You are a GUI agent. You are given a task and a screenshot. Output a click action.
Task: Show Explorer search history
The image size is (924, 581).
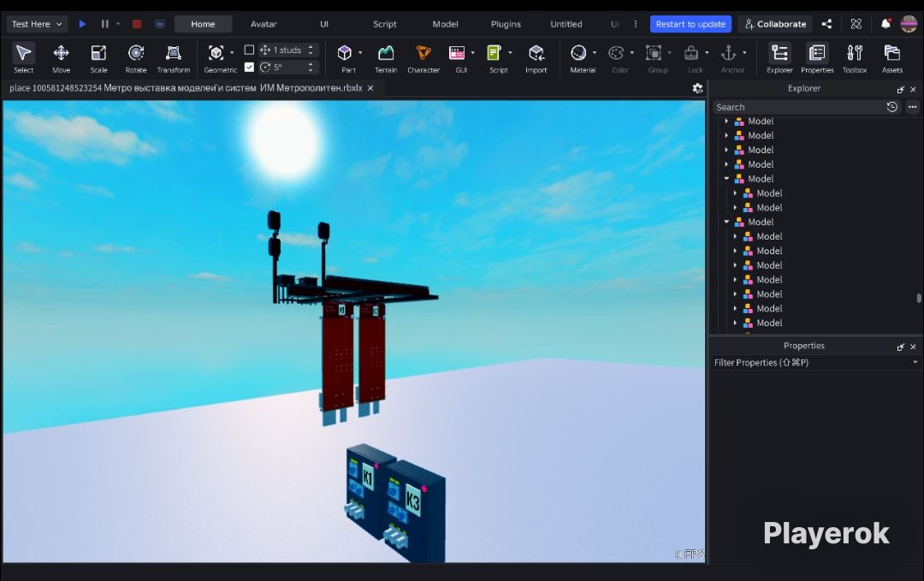tap(892, 107)
